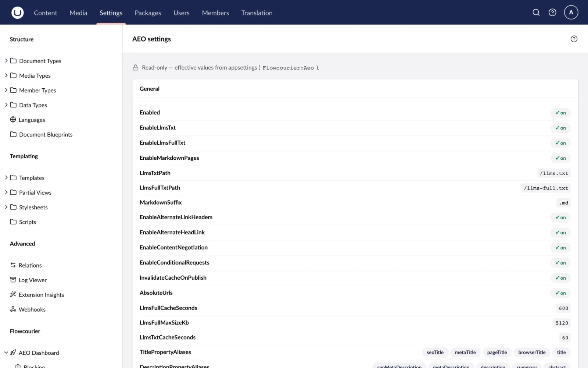Switch to the Content section

coord(46,13)
